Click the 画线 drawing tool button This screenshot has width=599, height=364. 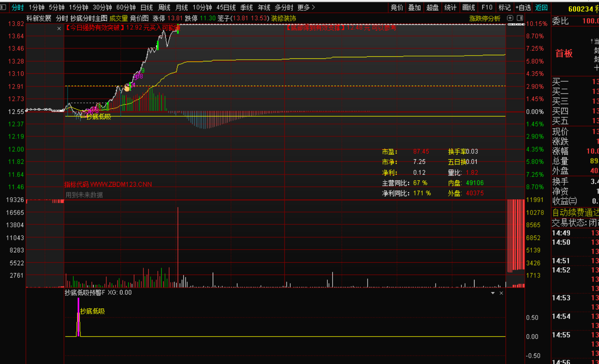(469, 7)
